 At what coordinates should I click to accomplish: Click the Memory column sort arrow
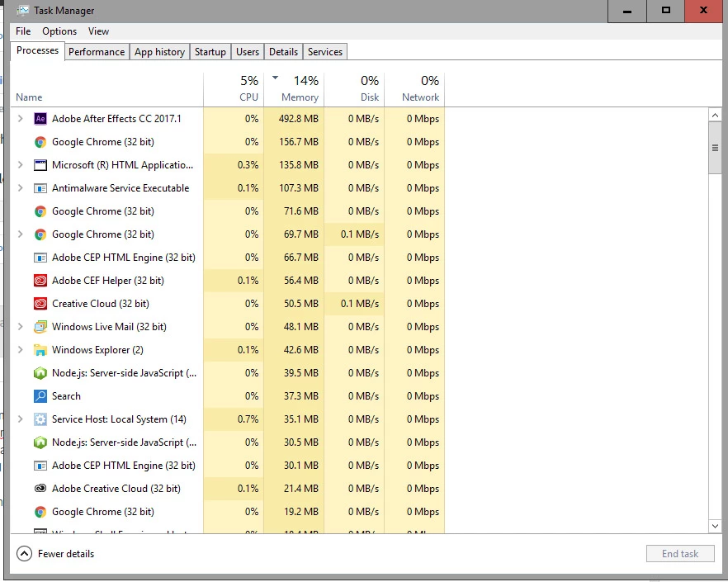(x=276, y=78)
